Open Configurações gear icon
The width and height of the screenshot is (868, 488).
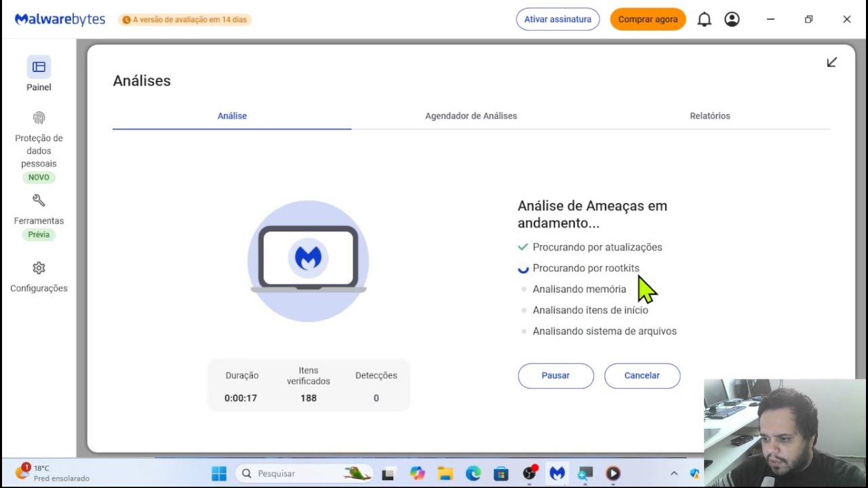point(39,268)
